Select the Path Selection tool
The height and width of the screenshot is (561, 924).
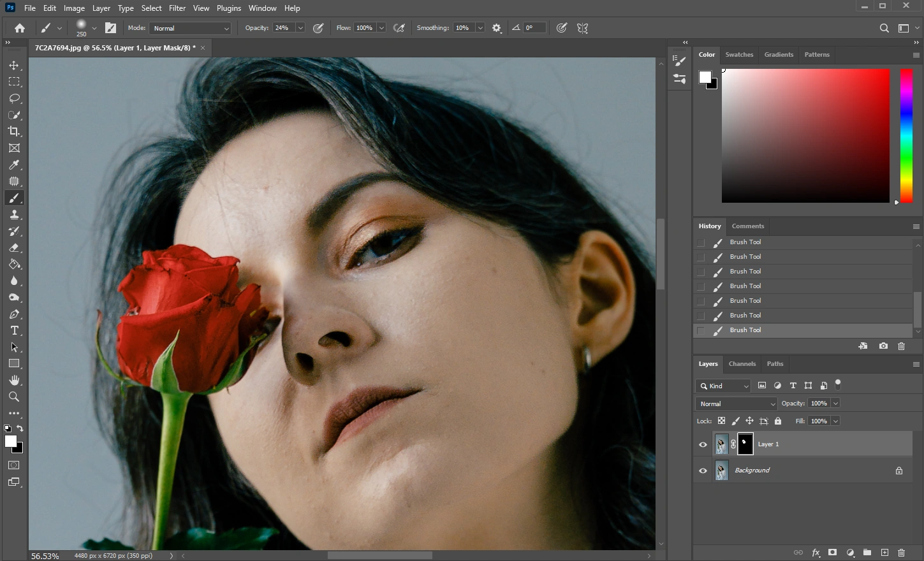[14, 347]
